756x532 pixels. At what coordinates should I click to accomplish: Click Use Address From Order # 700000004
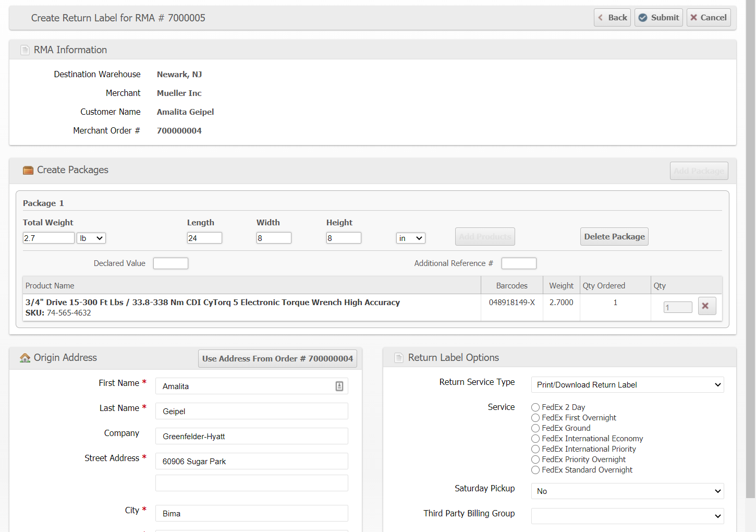(277, 359)
